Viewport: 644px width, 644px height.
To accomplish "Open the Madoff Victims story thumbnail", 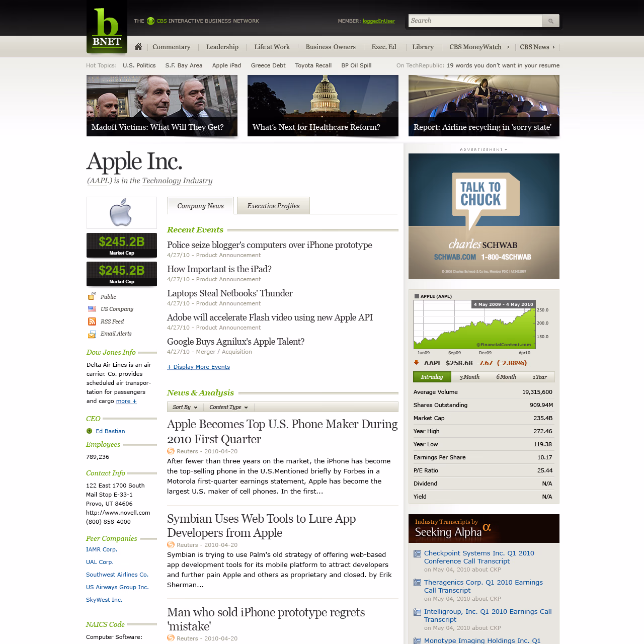I will click(162, 106).
